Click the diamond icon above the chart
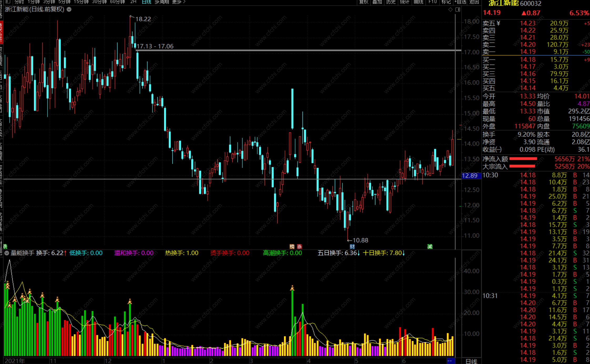Viewport: 590px width, 364px height. tap(450, 9)
